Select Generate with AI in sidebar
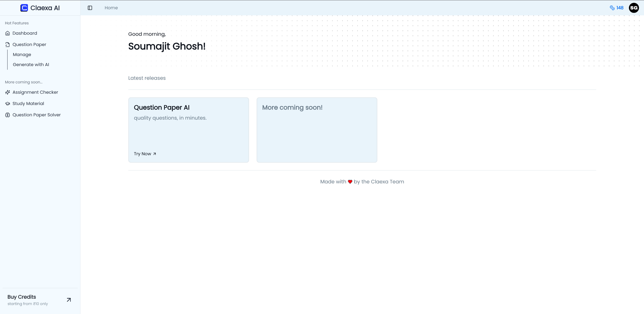644x314 pixels. 31,65
